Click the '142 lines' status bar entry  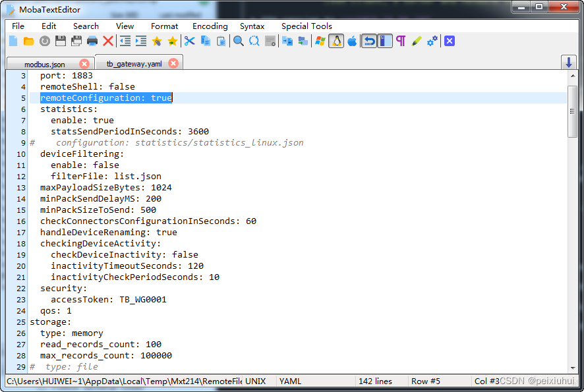tap(375, 381)
